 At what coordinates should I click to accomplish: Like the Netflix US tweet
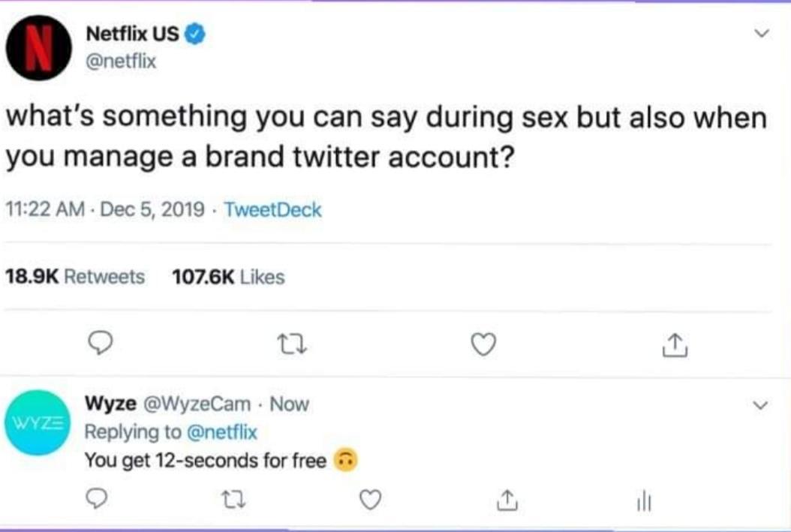pos(484,344)
